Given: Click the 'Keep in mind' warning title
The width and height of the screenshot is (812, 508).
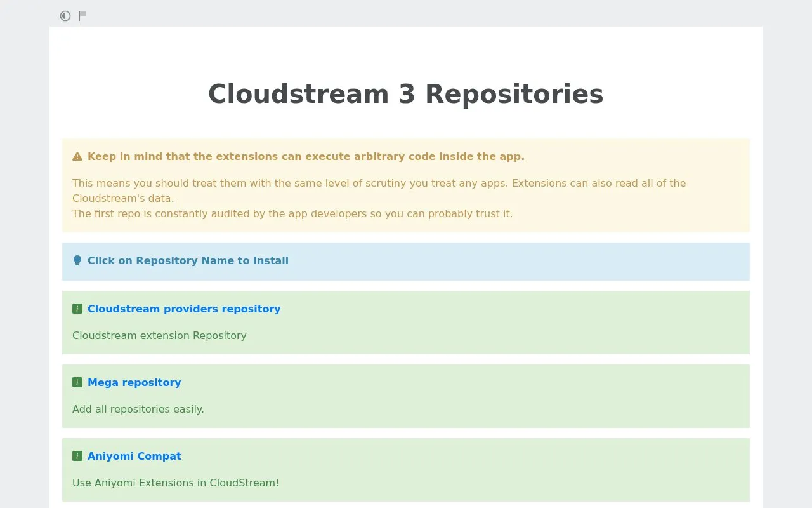Looking at the screenshot, I should click(306, 156).
